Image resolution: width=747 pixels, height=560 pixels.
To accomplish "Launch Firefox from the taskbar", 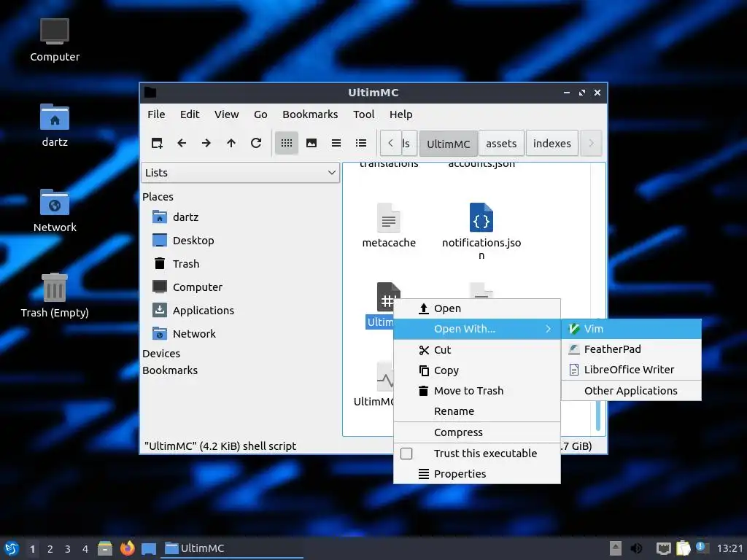I will pos(127,548).
